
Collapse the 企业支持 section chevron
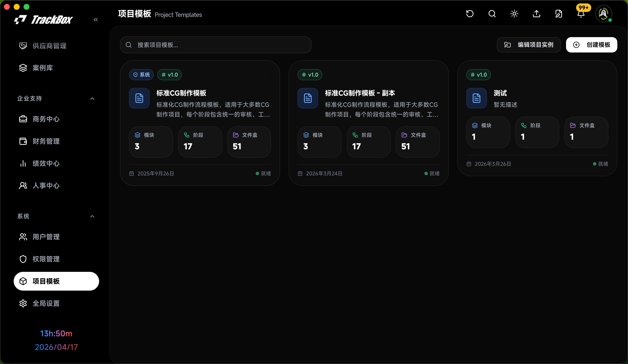click(x=92, y=99)
